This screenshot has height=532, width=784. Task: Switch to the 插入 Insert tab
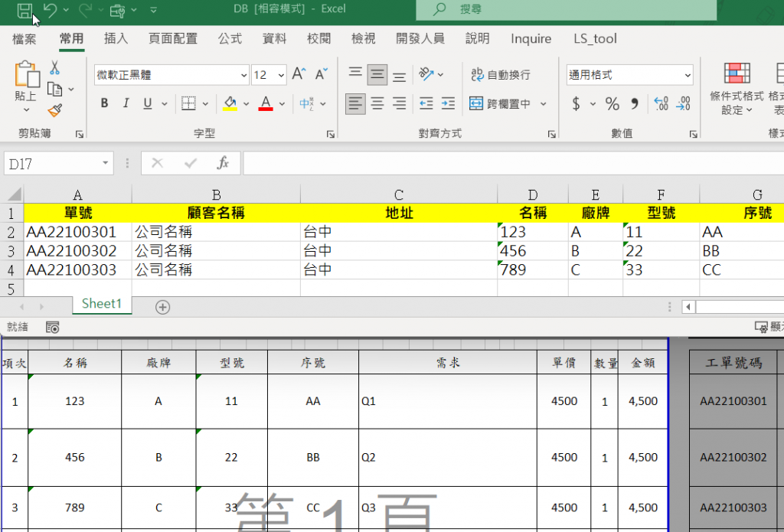(x=116, y=38)
